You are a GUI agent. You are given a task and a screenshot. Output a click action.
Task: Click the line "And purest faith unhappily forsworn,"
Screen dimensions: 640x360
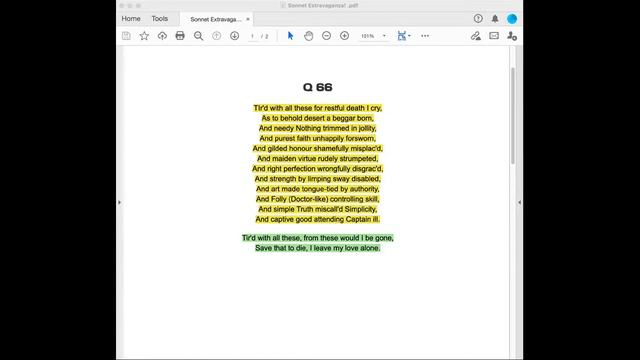[318, 138]
